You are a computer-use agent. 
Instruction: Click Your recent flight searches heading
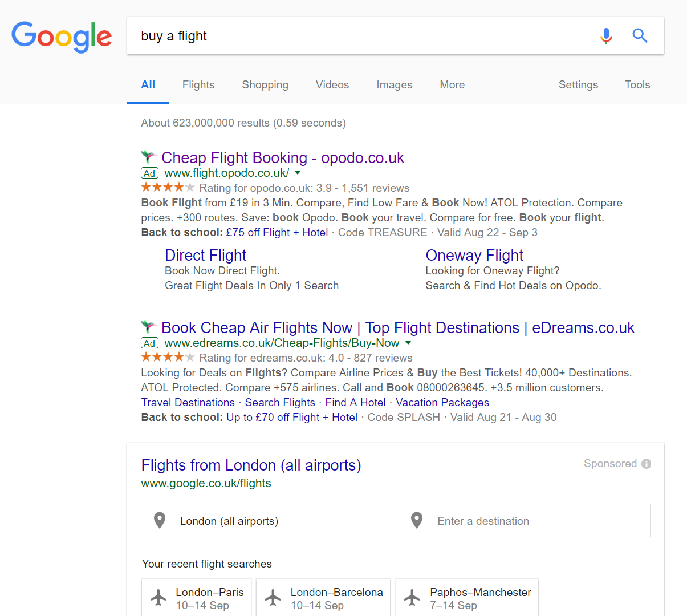point(207,564)
